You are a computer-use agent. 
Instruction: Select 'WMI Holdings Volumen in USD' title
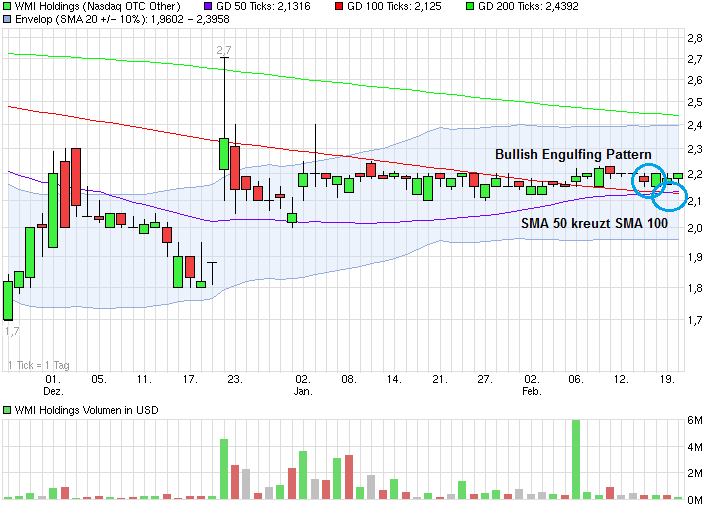(86, 410)
